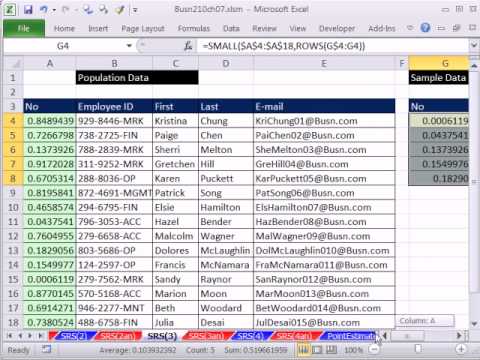Open the View ribbon tab
This screenshot has height=360, width=480.
[x=297, y=29]
